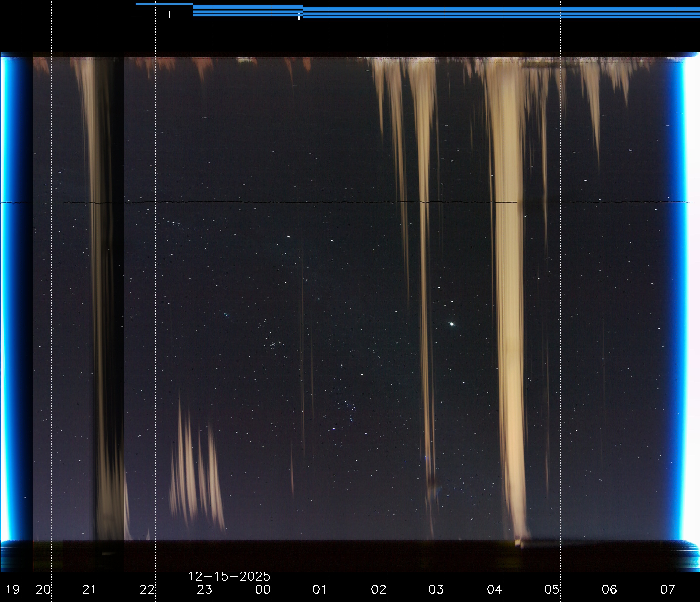Select the 06 hour label
This screenshot has width=700, height=602.
pos(609,590)
